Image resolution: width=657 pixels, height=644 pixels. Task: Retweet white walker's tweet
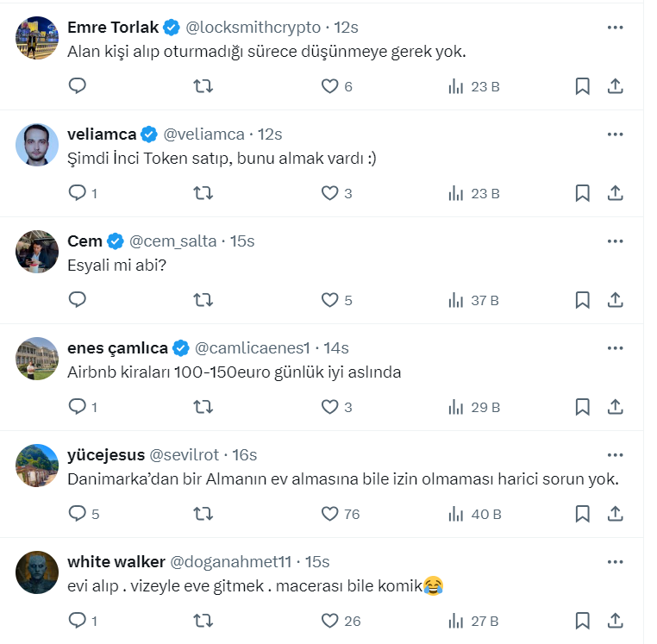(203, 621)
